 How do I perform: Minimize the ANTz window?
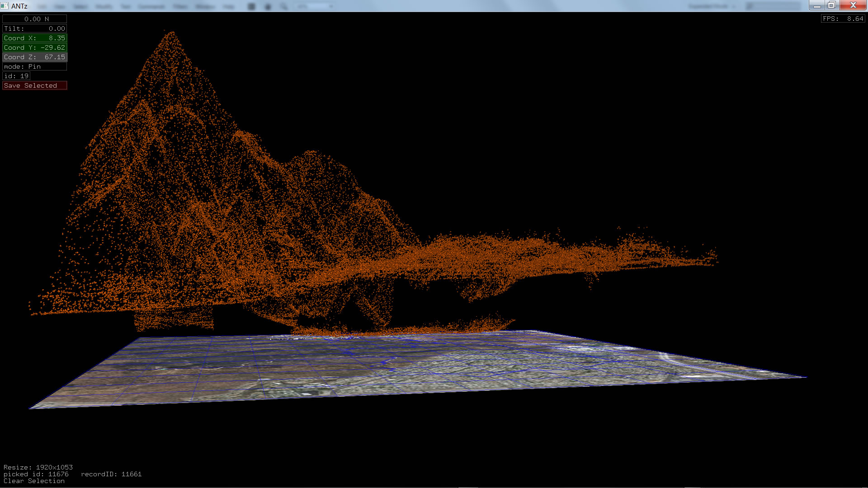[x=817, y=5]
